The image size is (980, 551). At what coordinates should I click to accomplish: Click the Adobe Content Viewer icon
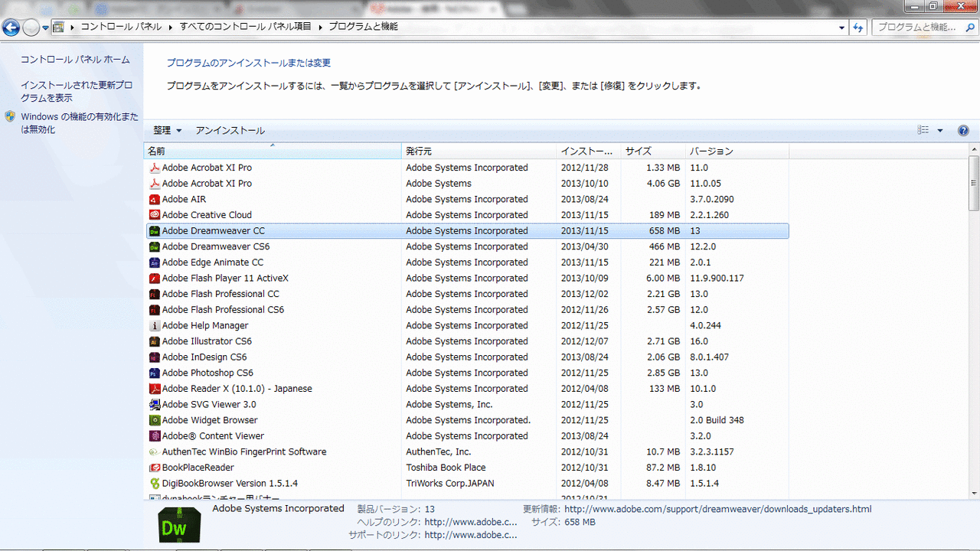click(155, 436)
